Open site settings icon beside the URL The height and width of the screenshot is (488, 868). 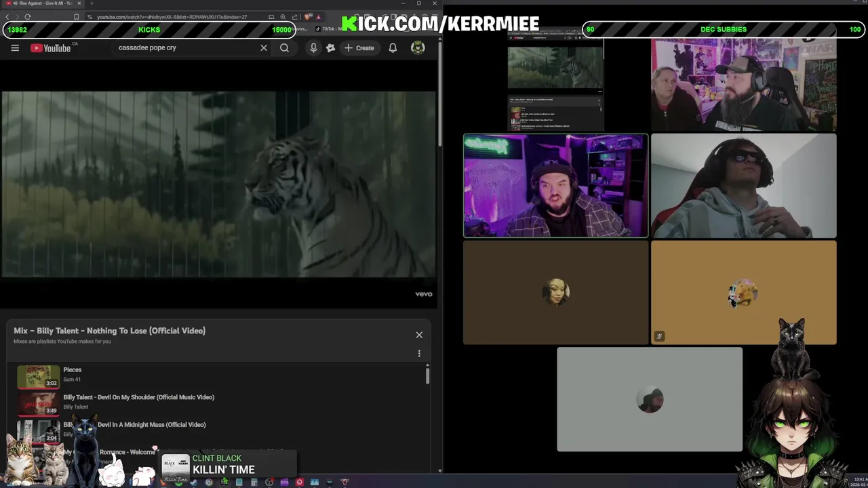click(90, 17)
